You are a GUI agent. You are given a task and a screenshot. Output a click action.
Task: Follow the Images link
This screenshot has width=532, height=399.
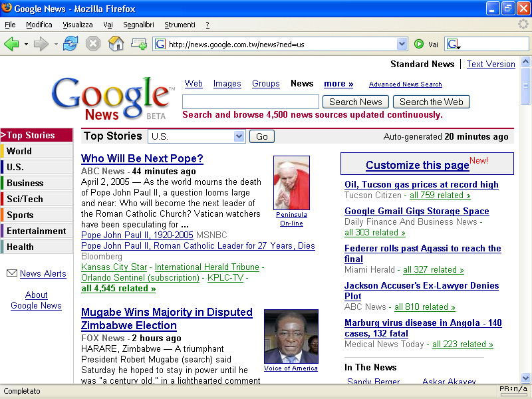click(227, 84)
